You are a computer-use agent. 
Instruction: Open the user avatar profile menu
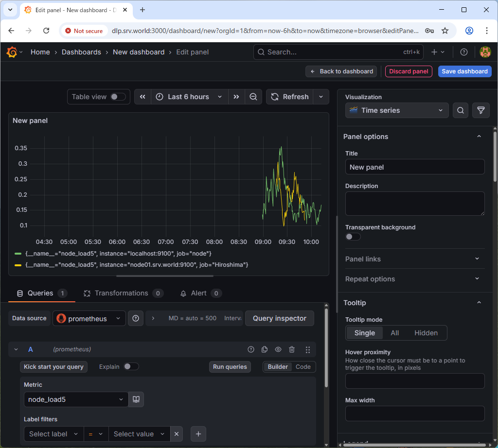[485, 52]
